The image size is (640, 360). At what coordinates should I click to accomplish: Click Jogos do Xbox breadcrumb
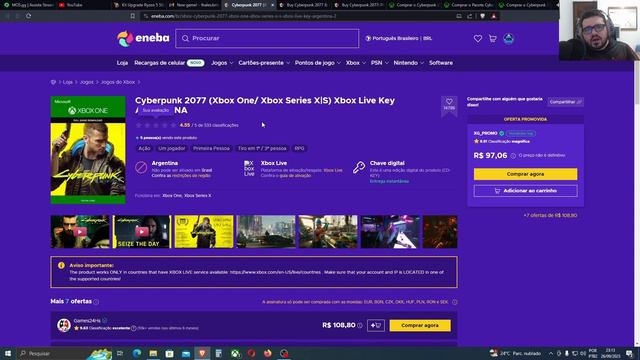pyautogui.click(x=118, y=82)
